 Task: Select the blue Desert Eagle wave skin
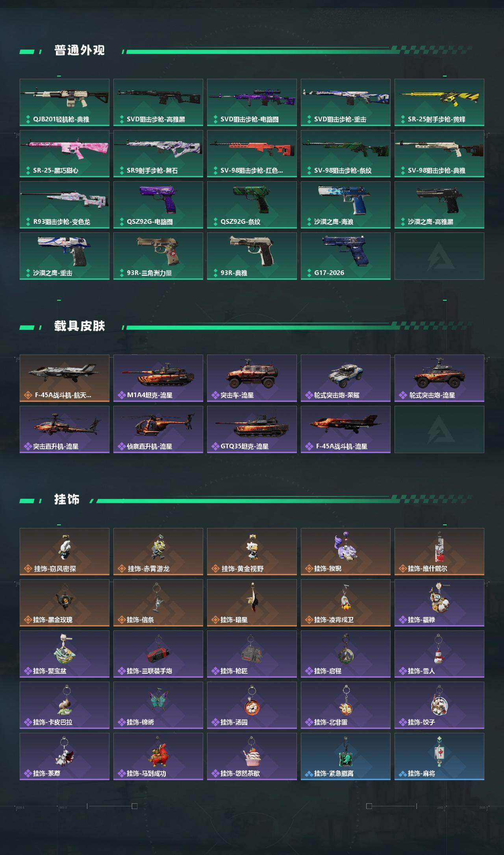[x=346, y=205]
